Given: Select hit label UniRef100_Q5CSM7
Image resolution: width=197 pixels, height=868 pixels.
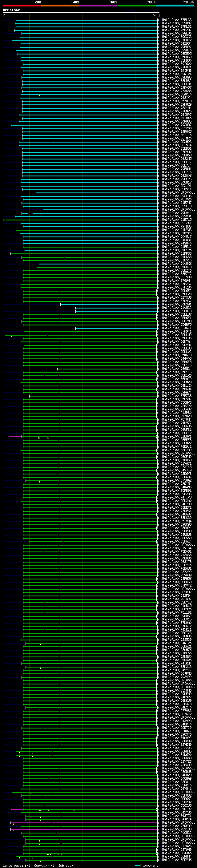Looking at the screenshot, I should tap(176, 400).
